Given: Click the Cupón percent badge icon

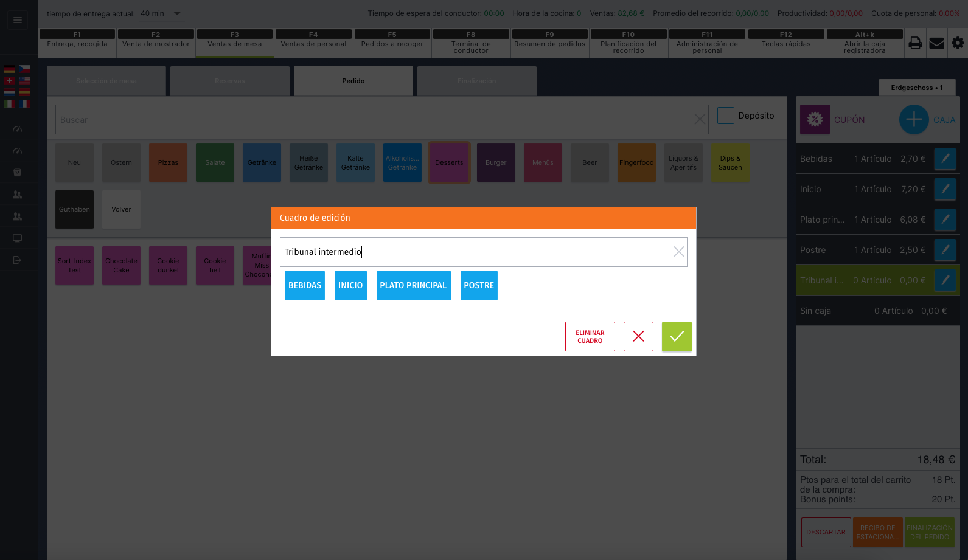Looking at the screenshot, I should 815,120.
